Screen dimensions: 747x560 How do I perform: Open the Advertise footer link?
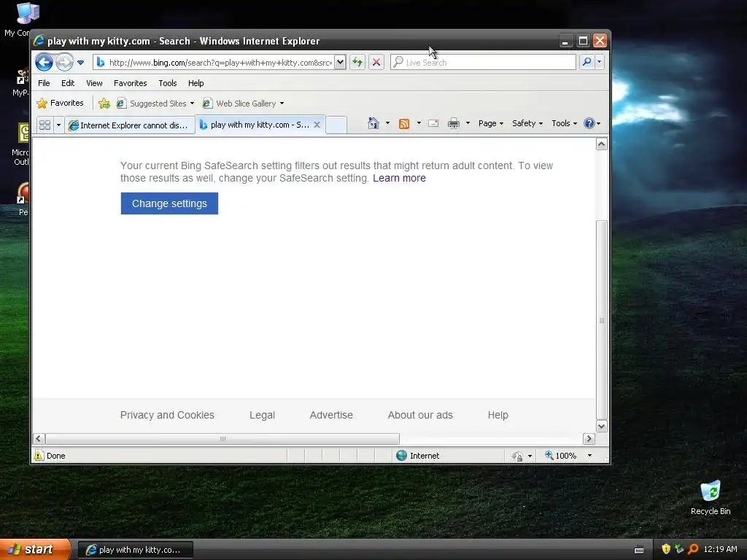331,415
